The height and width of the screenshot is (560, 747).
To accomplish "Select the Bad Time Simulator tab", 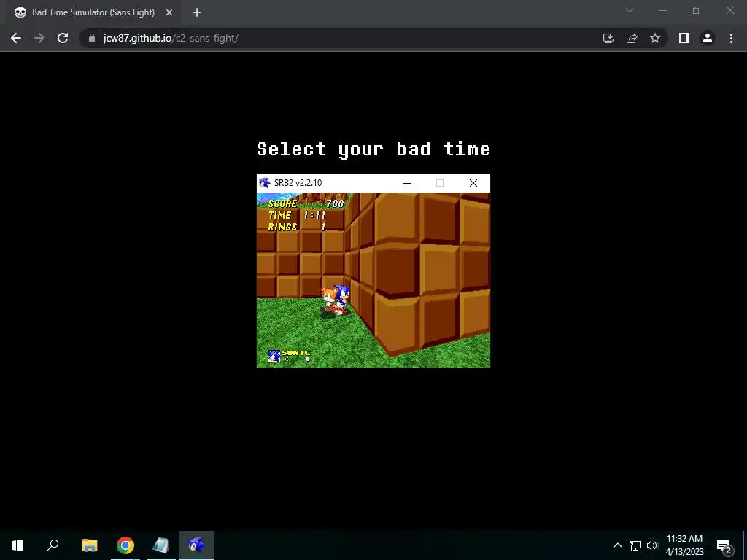I will 93,12.
